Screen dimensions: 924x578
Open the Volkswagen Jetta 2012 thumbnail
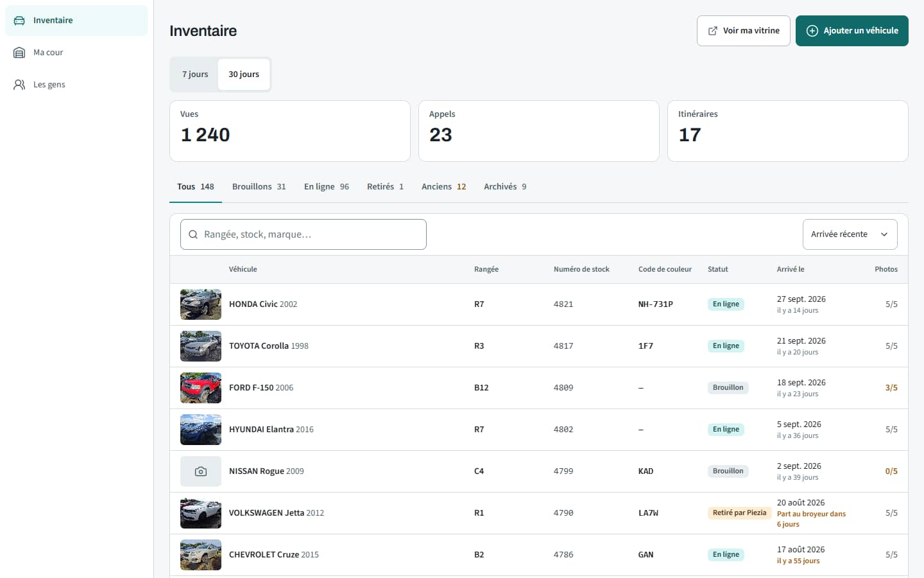click(201, 513)
